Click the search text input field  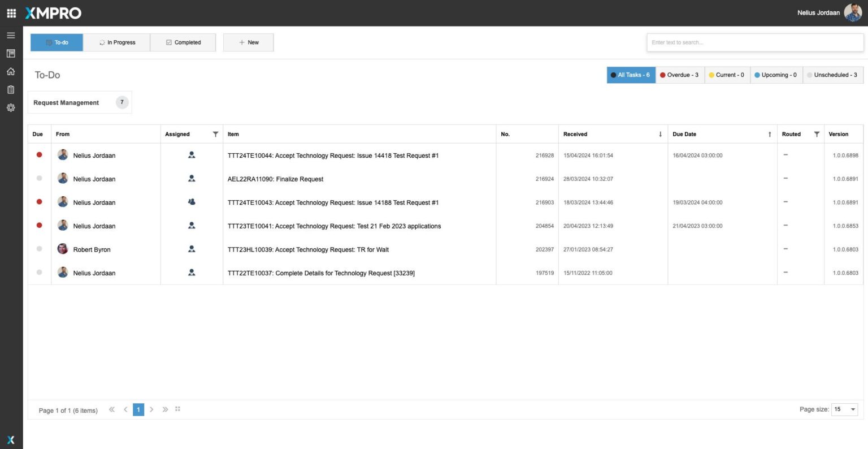point(754,42)
